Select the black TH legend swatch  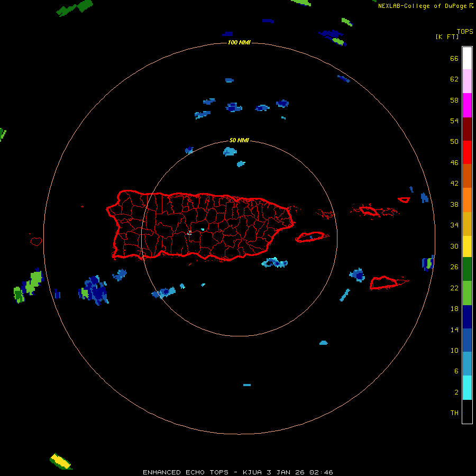[467, 411]
